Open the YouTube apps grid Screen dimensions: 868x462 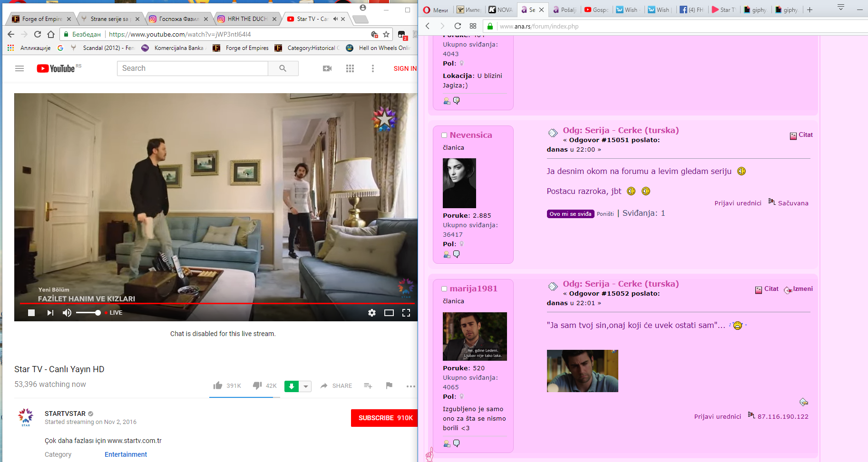click(x=350, y=68)
